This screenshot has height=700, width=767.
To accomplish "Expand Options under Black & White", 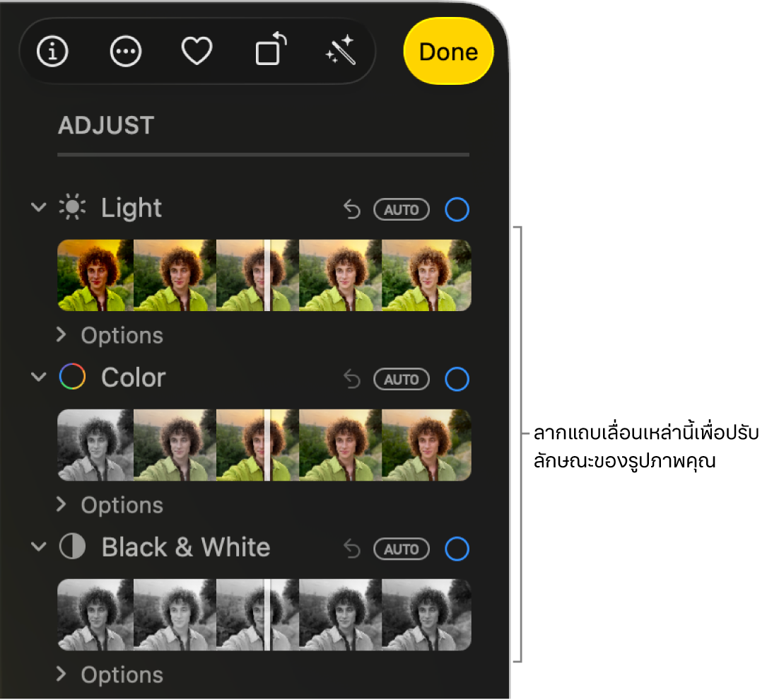I will [110, 674].
